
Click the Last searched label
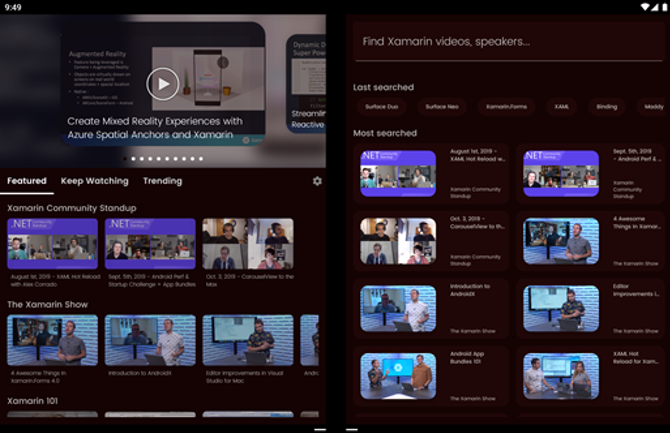pos(383,87)
